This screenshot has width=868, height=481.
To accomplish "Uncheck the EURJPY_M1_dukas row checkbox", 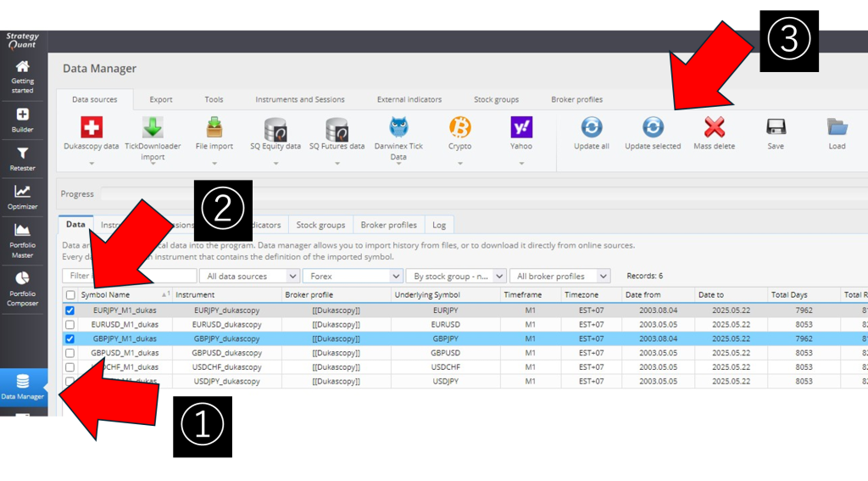I will point(70,310).
